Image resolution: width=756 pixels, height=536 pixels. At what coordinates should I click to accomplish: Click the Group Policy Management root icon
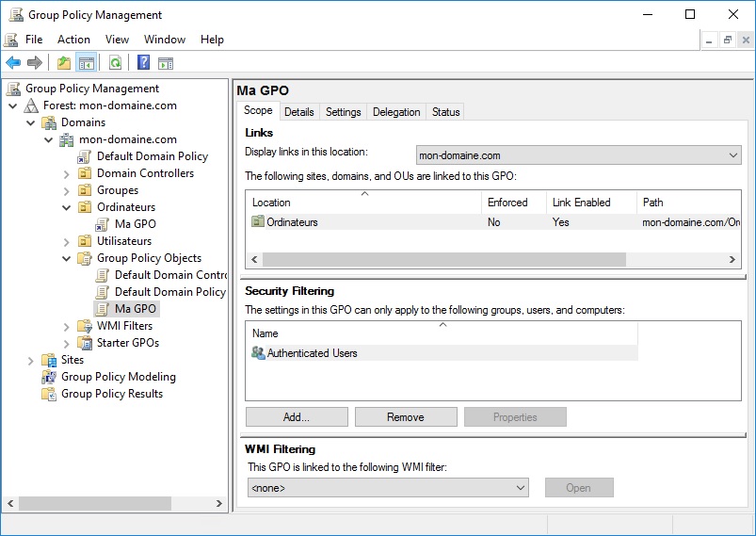(14, 89)
